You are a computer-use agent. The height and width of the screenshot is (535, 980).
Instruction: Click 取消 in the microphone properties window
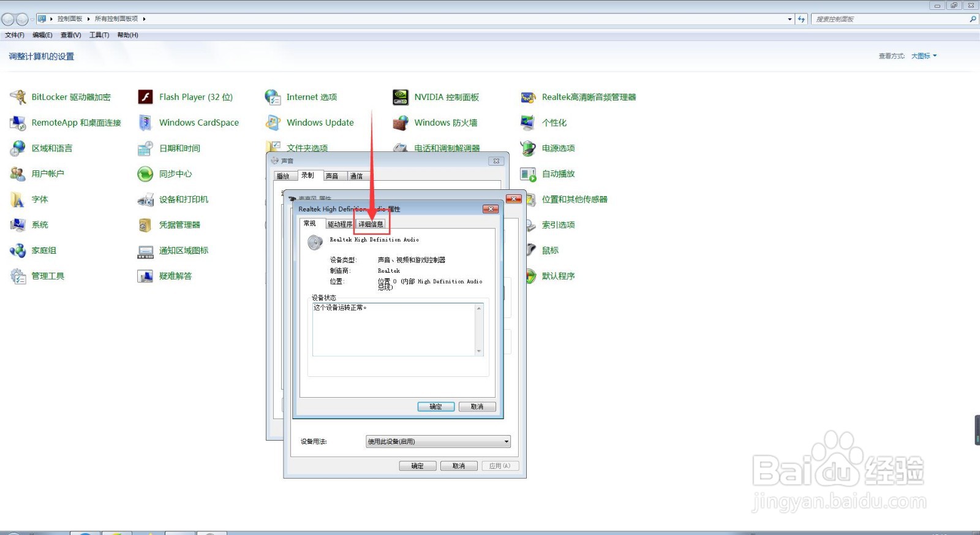point(459,466)
